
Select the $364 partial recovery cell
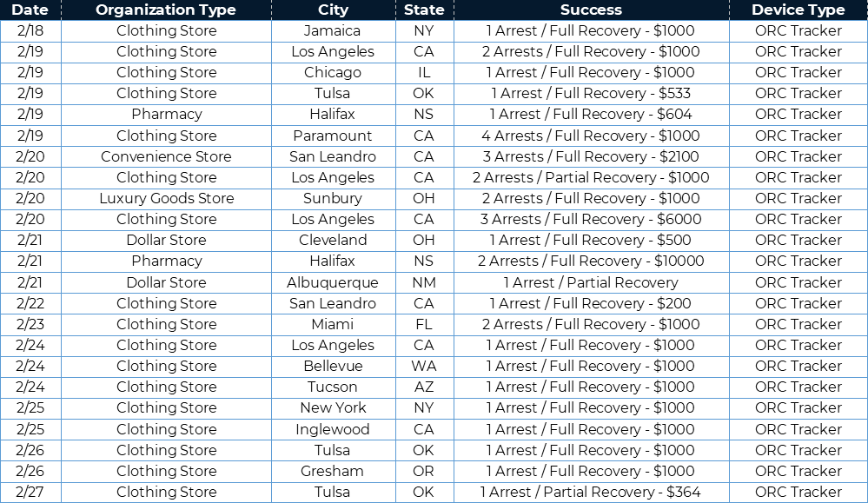[x=591, y=492]
